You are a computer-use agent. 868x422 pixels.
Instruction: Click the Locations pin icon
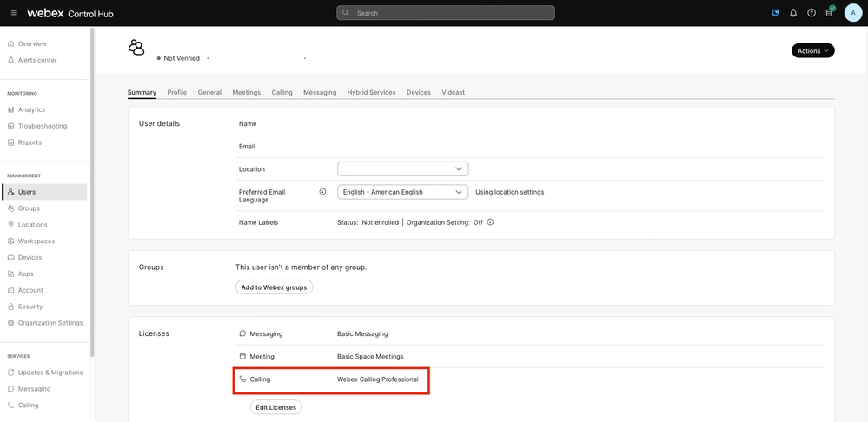pyautogui.click(x=11, y=225)
